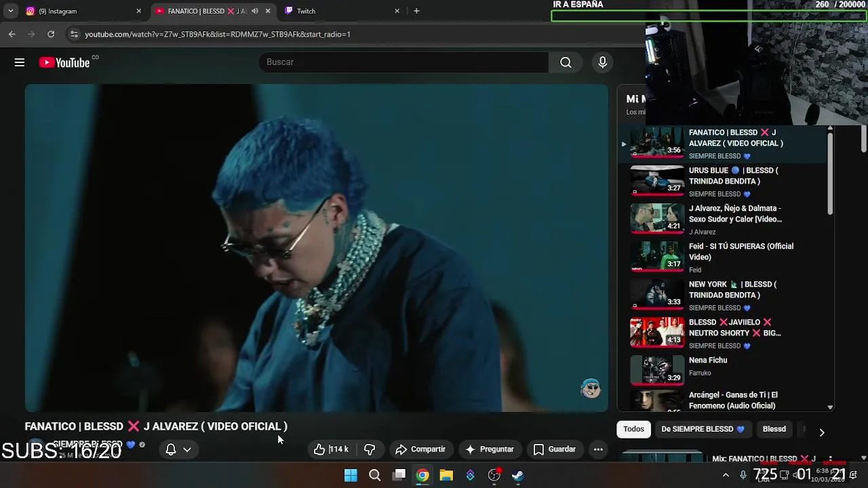Open the YouTube hamburger guide menu
The width and height of the screenshot is (868, 488).
20,62
